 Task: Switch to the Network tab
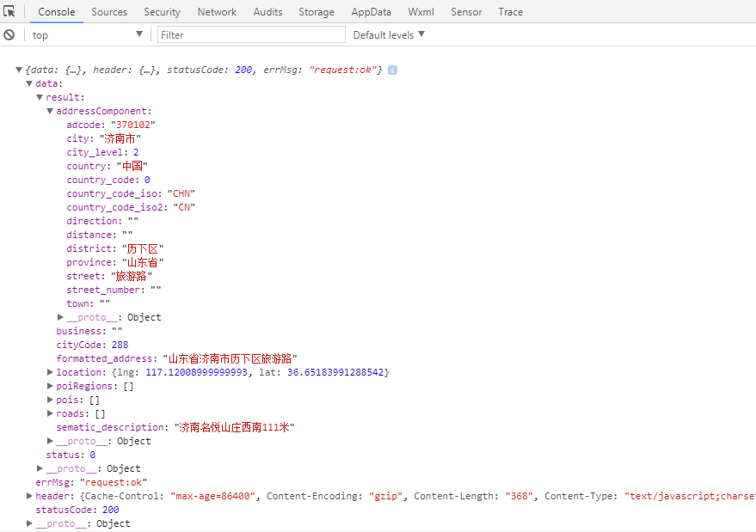coord(217,11)
